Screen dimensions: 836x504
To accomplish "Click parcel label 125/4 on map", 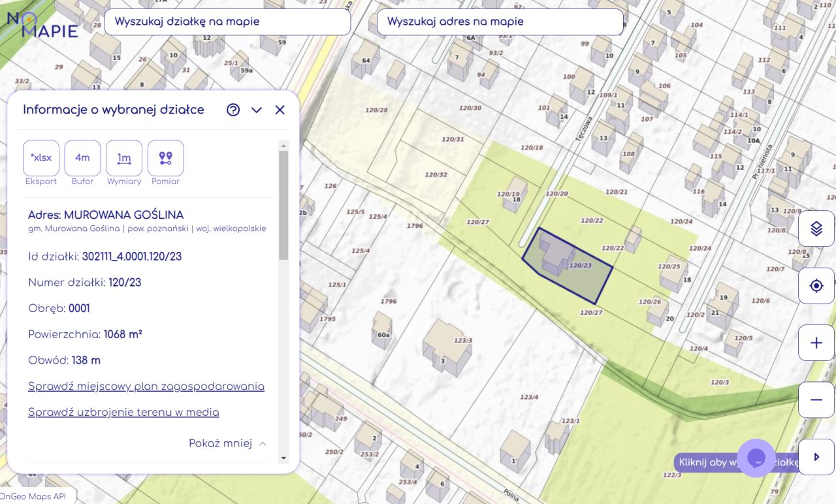I will [x=361, y=251].
